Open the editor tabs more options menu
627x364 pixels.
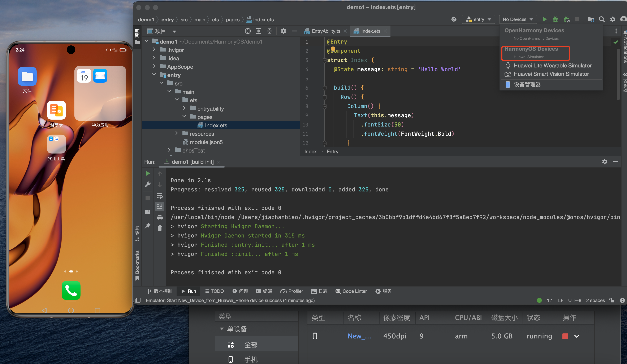616,31
